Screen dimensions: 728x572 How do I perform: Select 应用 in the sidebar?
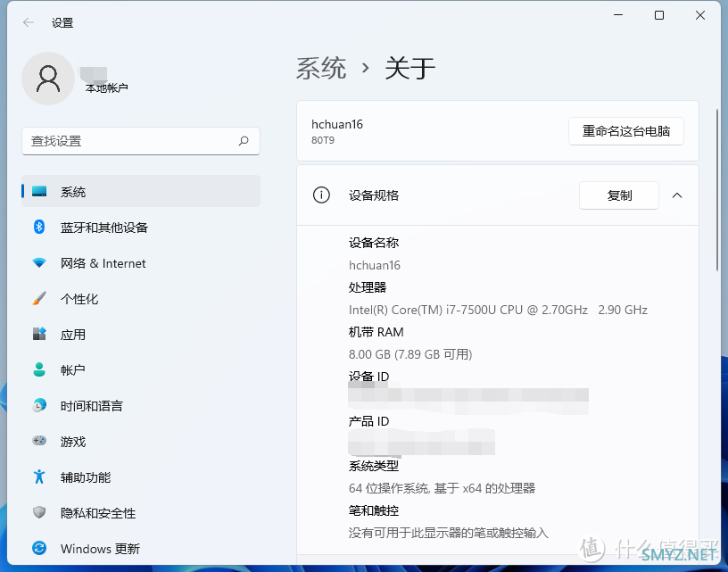141,334
